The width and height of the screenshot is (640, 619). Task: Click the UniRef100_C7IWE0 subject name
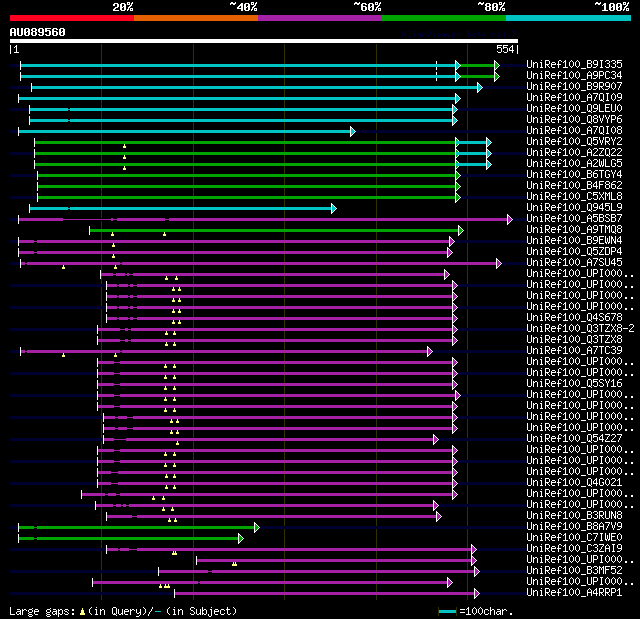click(574, 538)
